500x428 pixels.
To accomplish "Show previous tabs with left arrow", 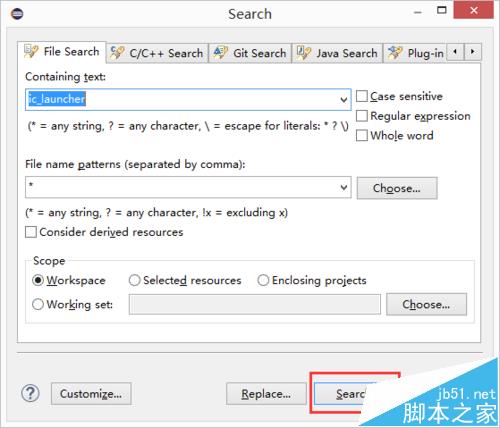I will pos(455,52).
